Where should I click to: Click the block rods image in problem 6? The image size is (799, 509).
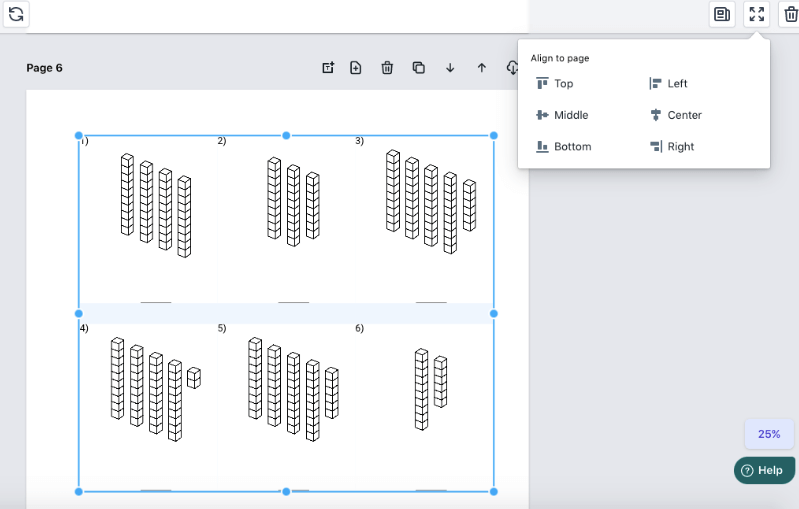[431, 389]
